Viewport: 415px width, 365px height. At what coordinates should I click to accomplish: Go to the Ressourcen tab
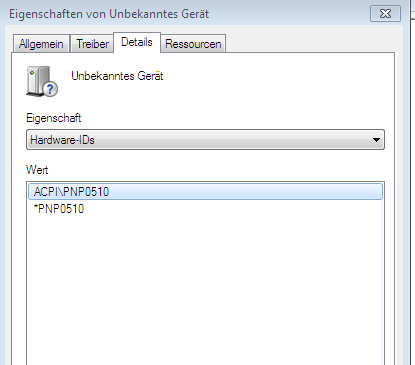click(x=193, y=44)
